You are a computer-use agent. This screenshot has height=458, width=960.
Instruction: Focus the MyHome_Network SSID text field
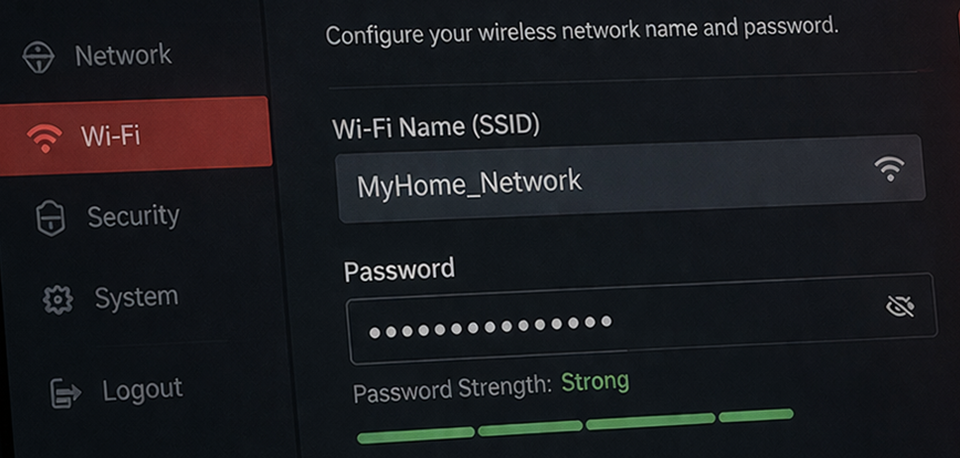point(600,180)
